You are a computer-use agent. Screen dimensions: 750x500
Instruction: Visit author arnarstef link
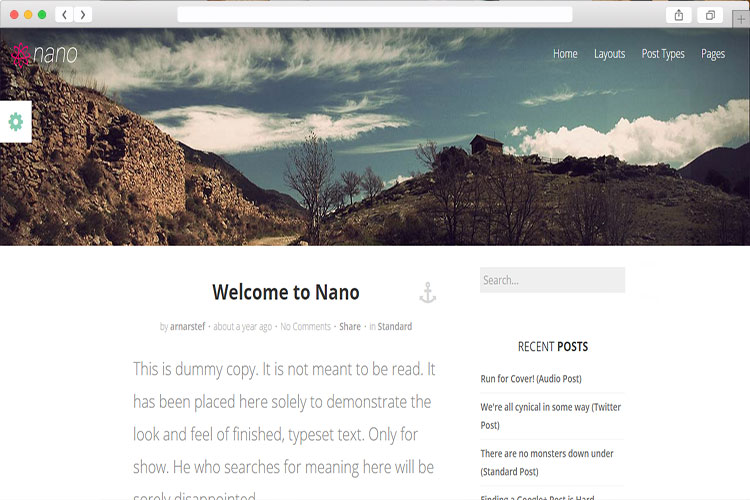(188, 326)
